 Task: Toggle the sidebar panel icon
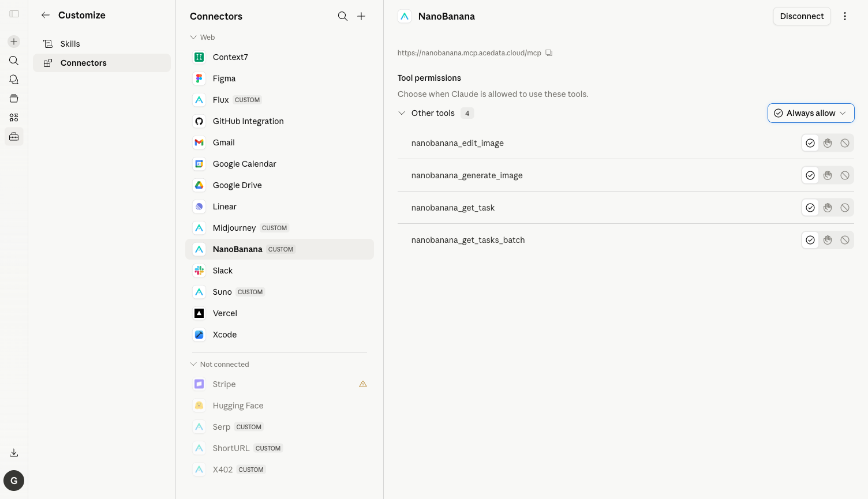pyautogui.click(x=14, y=14)
